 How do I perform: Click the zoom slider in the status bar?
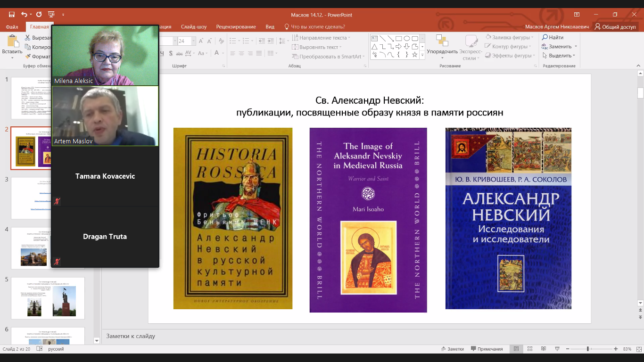pyautogui.click(x=587, y=349)
